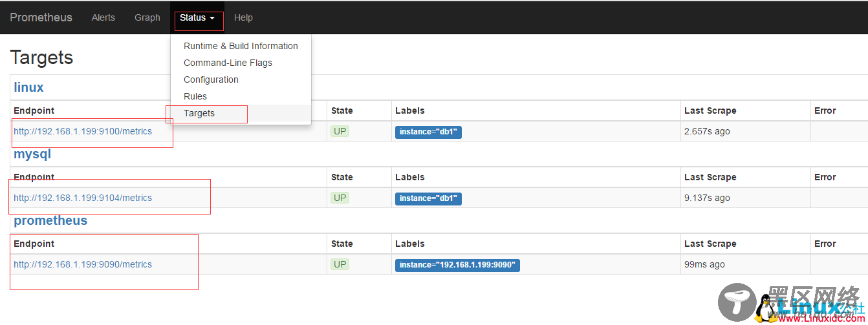Click the UP state badge for mysql target
868x325 pixels.
tap(340, 198)
